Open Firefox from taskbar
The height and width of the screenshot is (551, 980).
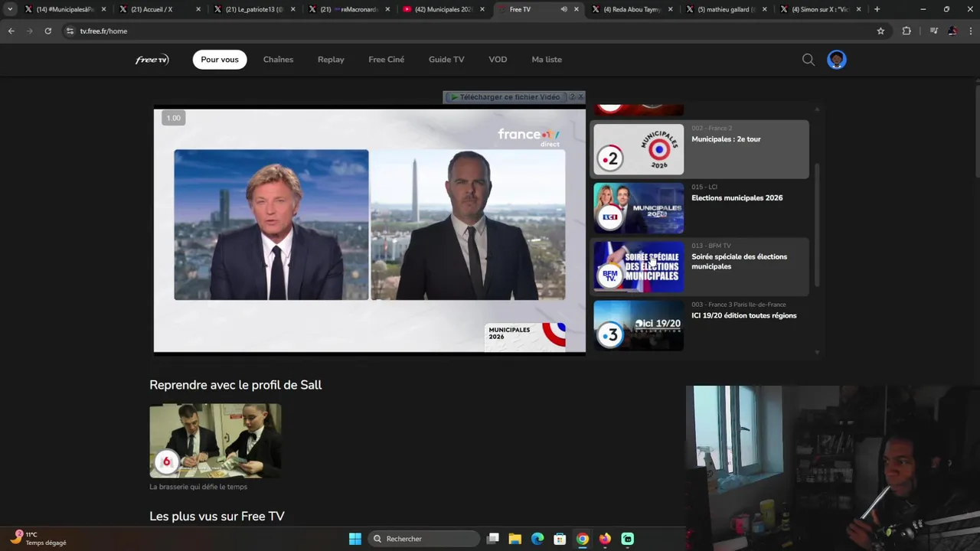tap(605, 539)
